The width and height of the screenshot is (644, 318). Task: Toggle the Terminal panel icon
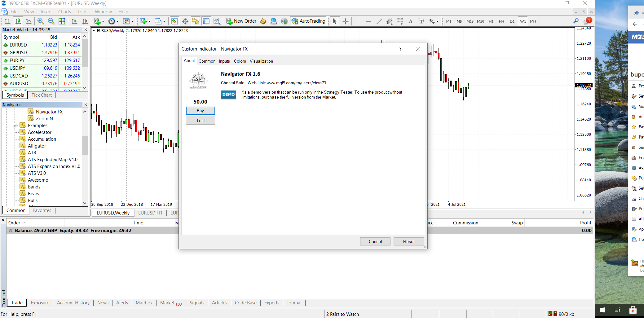206,21
